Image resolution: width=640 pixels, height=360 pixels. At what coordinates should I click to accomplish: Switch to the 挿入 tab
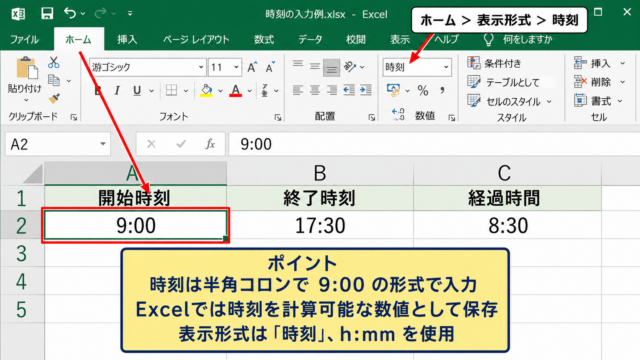pos(127,40)
